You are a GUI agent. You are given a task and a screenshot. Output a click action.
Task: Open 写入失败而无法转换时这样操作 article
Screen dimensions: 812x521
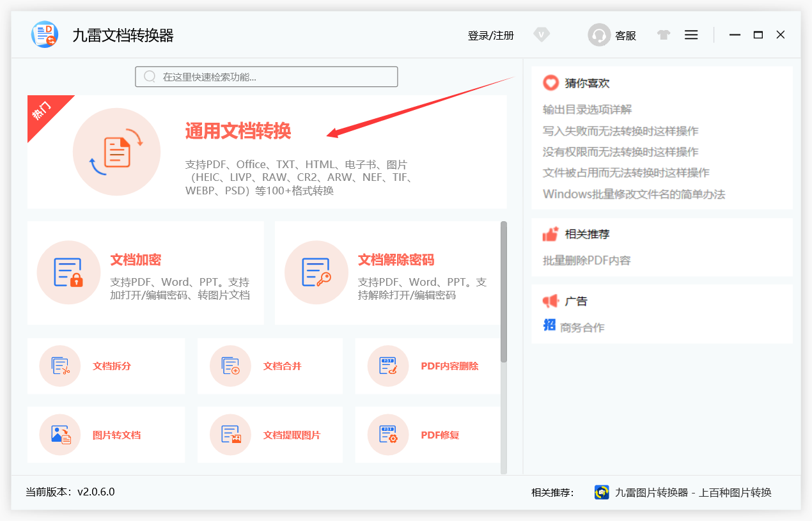pyautogui.click(x=620, y=131)
